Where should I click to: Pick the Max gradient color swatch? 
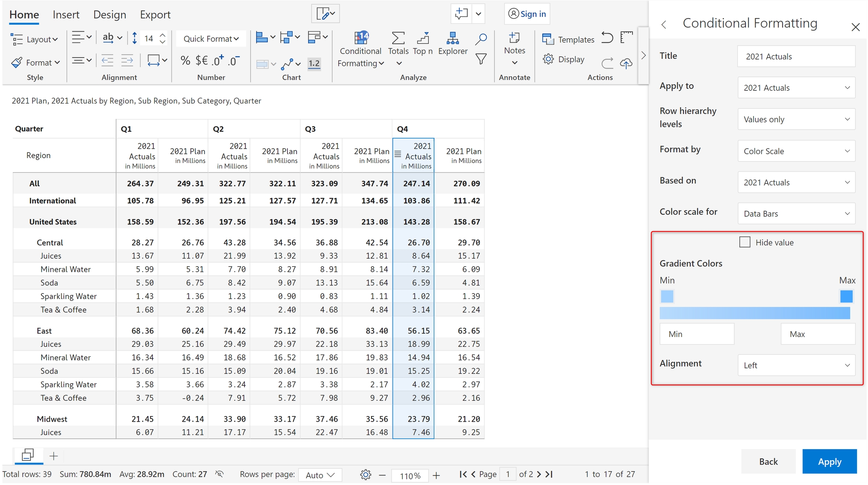[846, 296]
